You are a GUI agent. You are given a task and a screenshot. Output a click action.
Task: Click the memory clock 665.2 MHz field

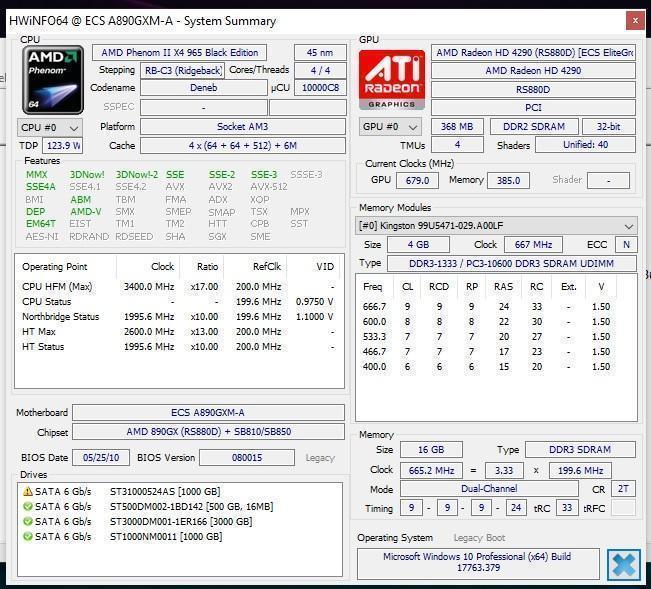[431, 470]
